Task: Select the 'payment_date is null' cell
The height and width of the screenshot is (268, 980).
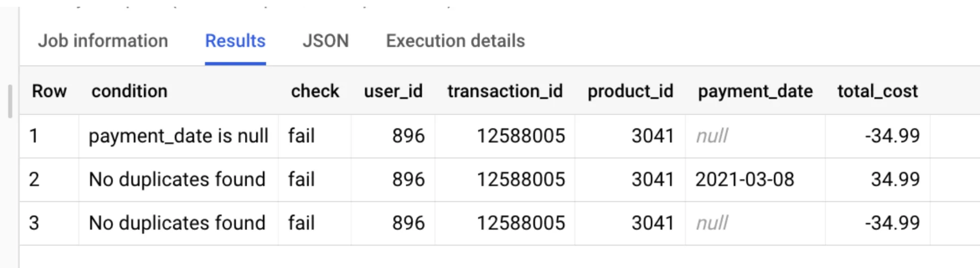Action: 179,136
